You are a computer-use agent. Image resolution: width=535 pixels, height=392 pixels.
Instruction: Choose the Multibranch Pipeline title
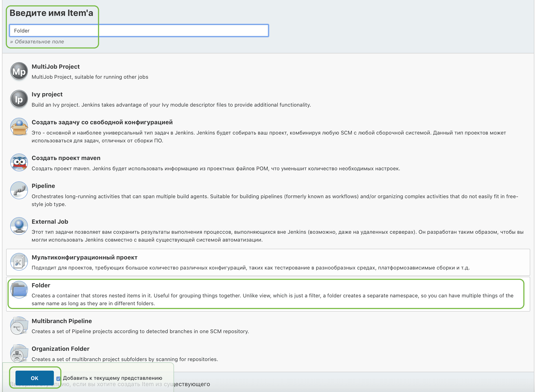62,321
